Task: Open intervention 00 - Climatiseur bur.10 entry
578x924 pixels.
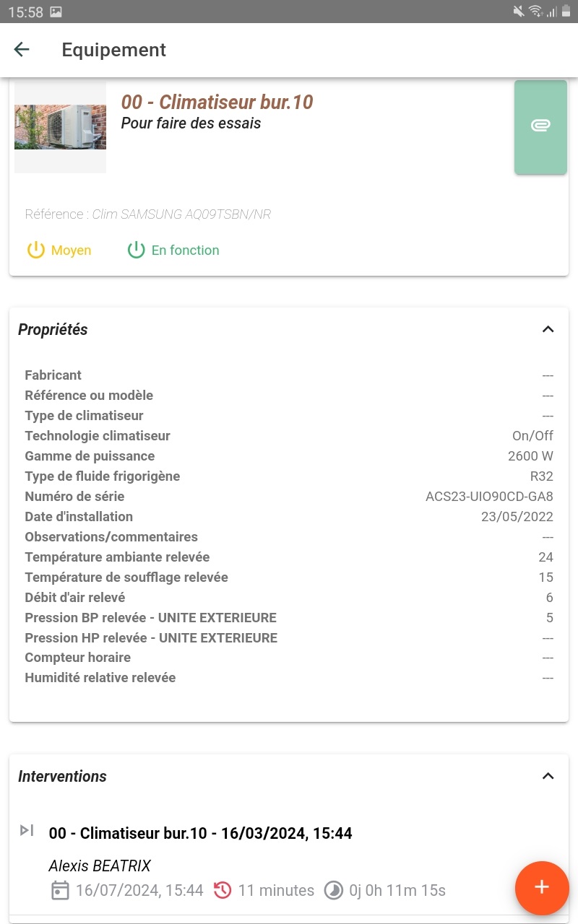Action: click(200, 833)
